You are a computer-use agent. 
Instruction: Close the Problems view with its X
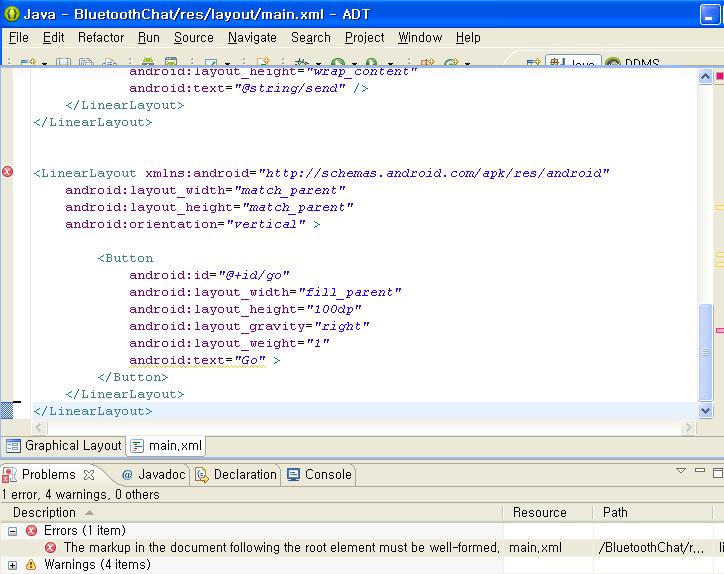tap(89, 475)
